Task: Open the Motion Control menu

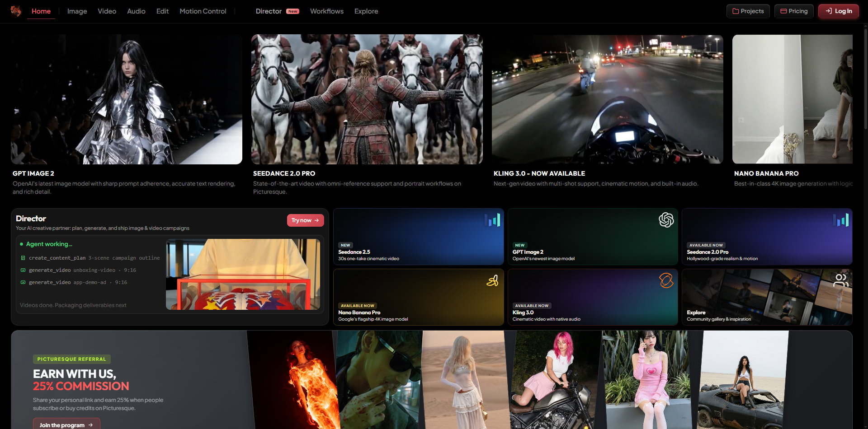Action: (203, 11)
